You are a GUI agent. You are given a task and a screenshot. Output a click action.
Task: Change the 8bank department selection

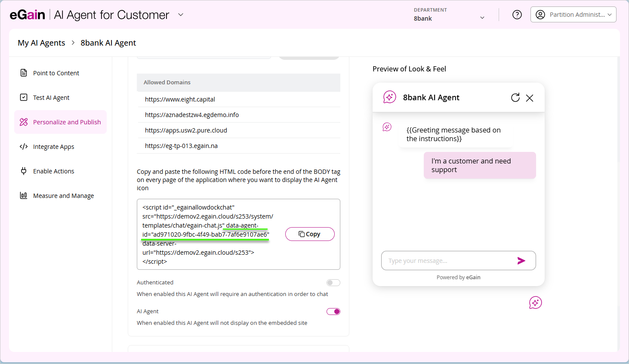482,18
